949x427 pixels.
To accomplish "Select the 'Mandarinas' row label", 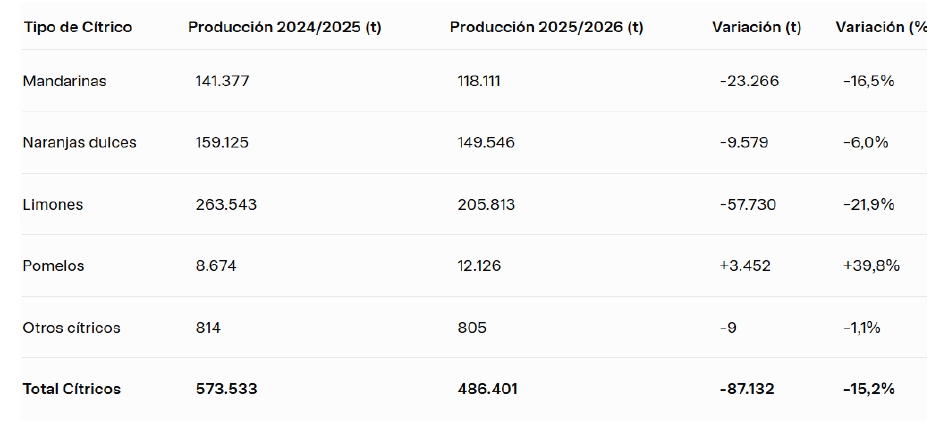I will (x=64, y=81).
